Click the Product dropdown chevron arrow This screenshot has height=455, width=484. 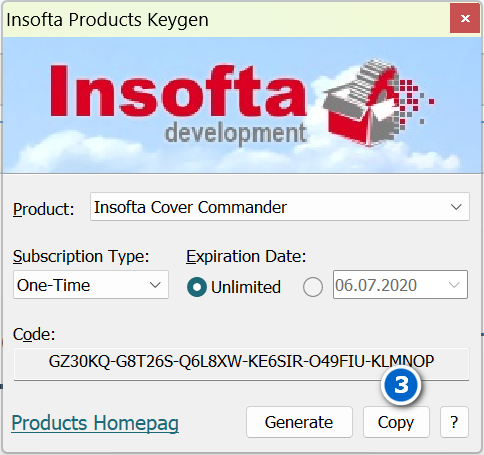[456, 207]
